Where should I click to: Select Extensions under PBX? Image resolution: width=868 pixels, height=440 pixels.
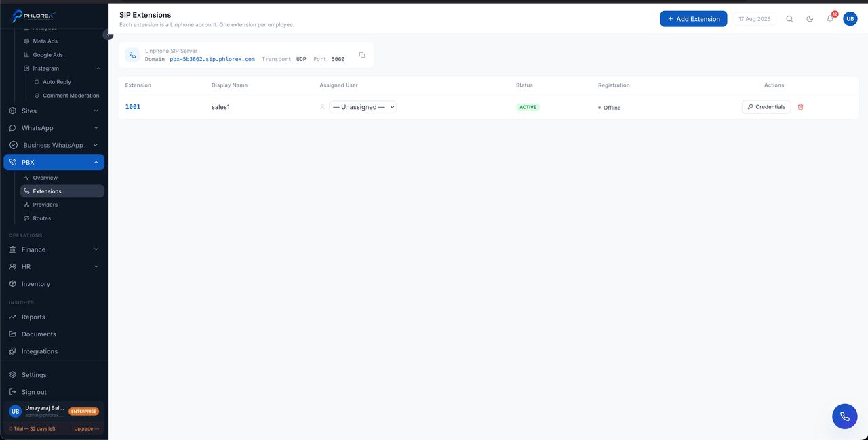coord(62,191)
